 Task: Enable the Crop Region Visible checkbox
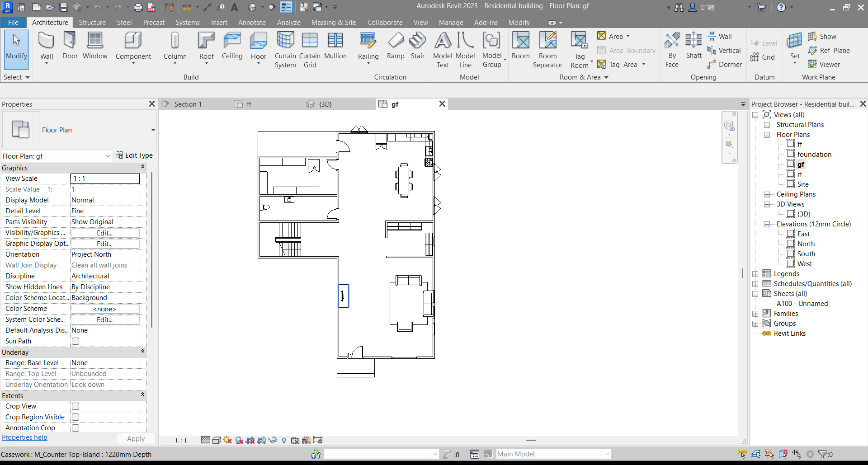pyautogui.click(x=75, y=417)
